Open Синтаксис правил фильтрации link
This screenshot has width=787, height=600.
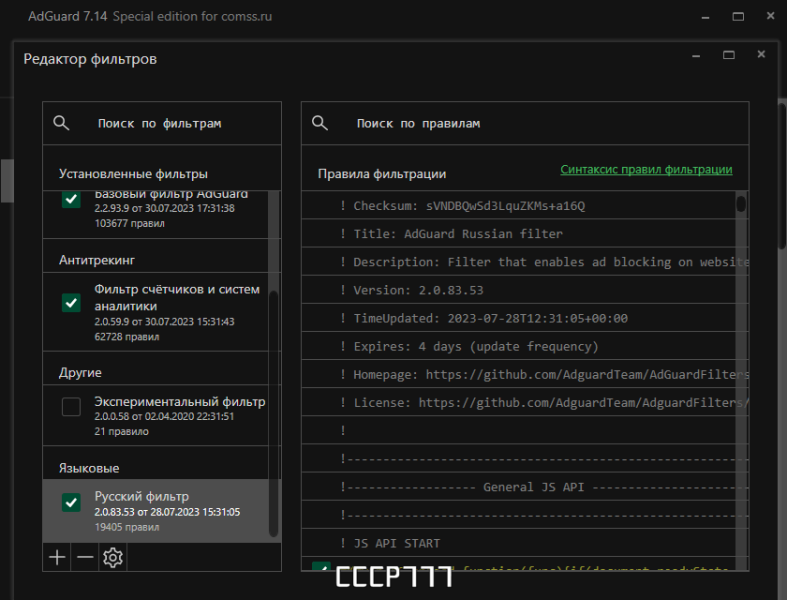point(646,170)
